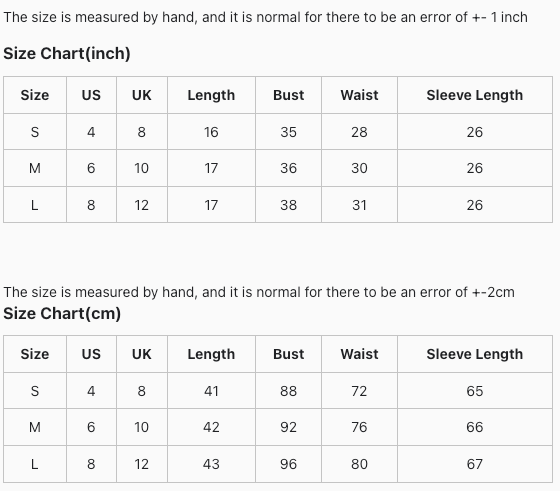Select Sleeve Length header in the inch chart
The width and height of the screenshot is (560, 491).
coord(475,95)
